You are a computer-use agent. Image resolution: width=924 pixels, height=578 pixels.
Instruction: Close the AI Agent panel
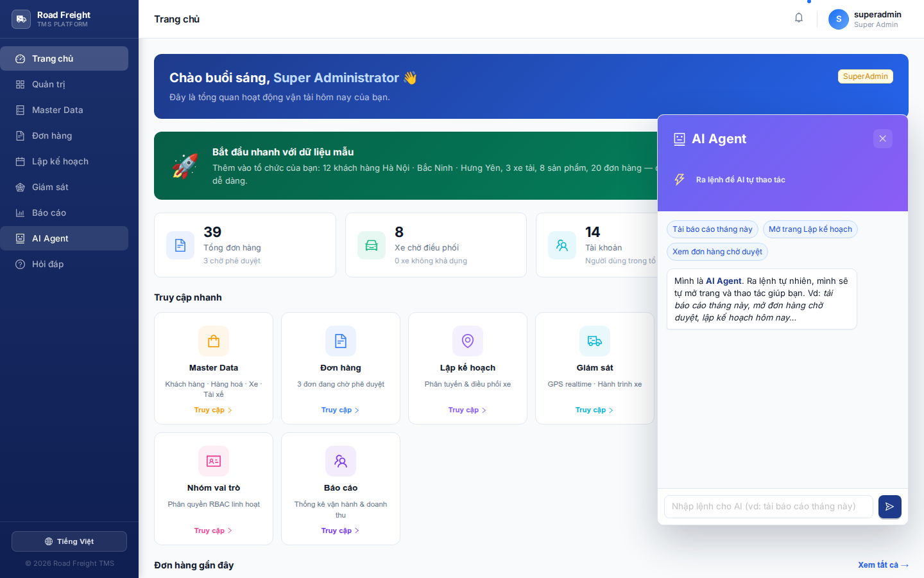click(883, 139)
